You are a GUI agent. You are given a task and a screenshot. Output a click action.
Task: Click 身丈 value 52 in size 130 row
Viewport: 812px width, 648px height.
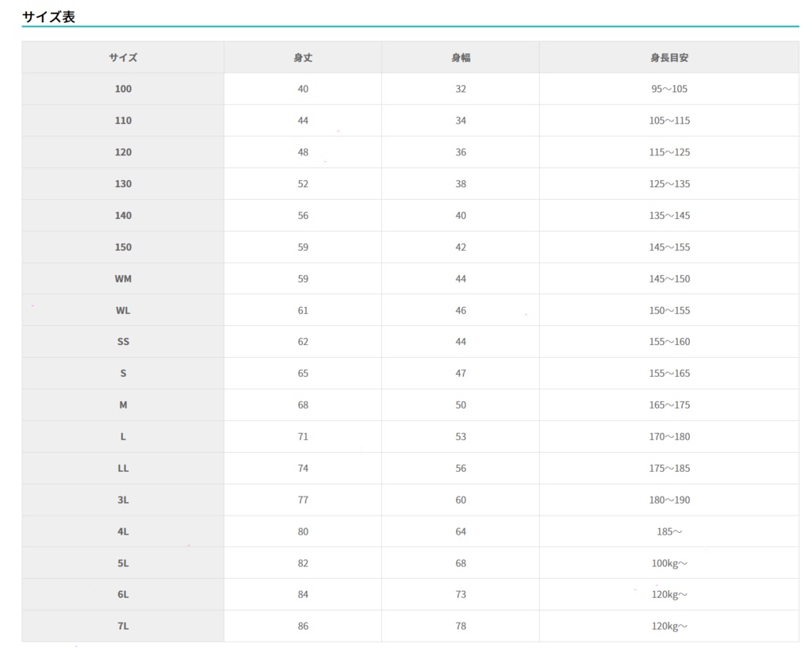(303, 184)
